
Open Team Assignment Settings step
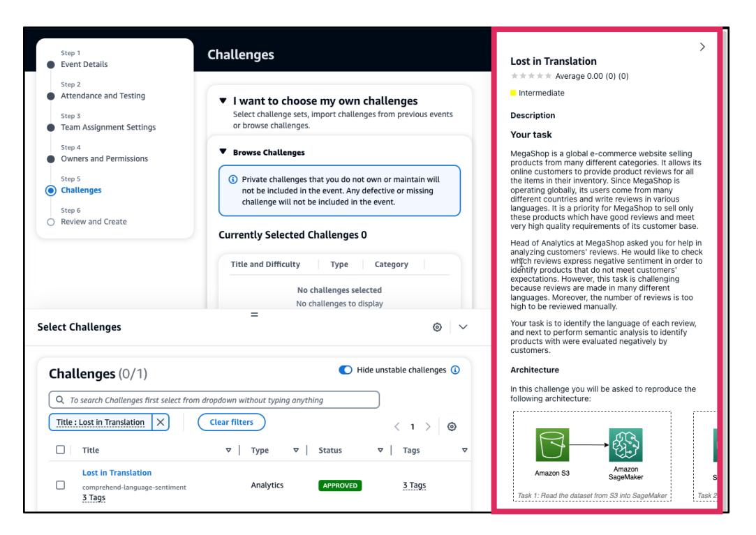pos(108,127)
